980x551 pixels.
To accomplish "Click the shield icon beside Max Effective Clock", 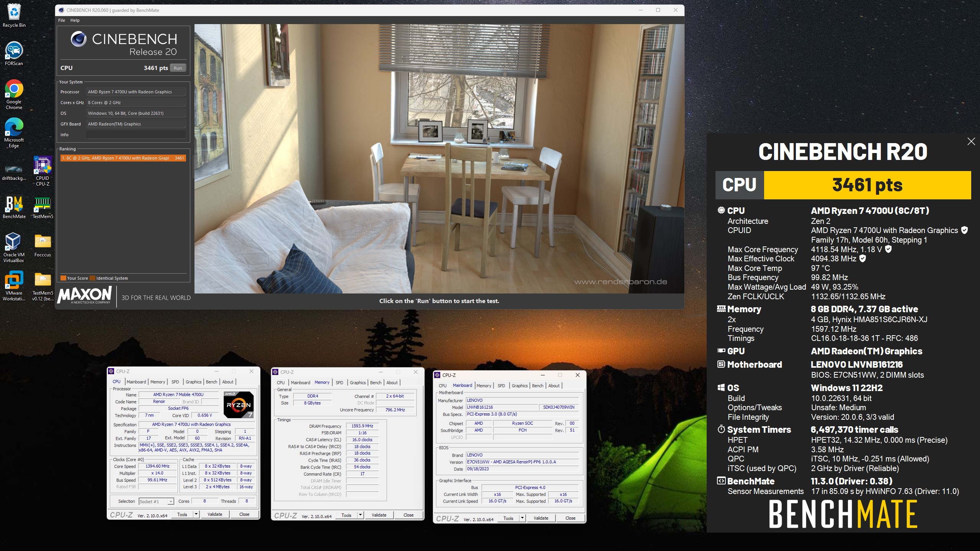I will [862, 259].
